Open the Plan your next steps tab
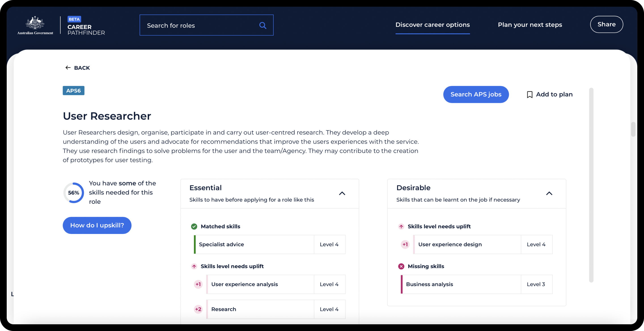Image resolution: width=644 pixels, height=331 pixels. tap(530, 25)
